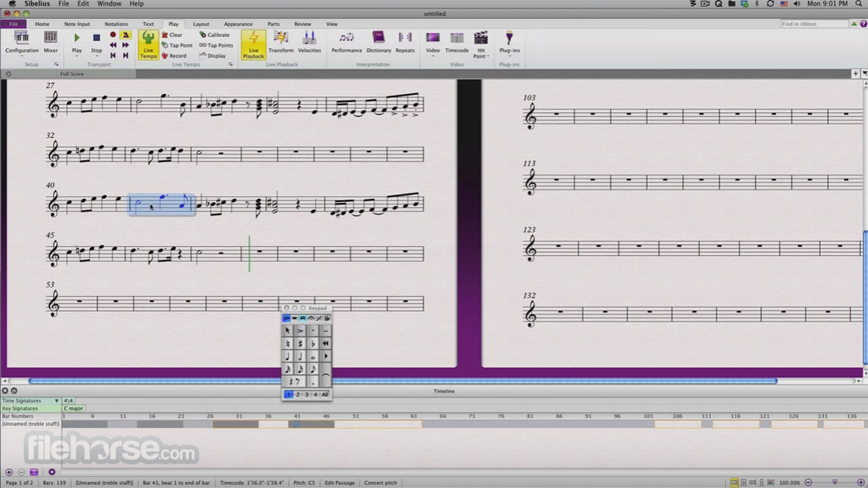Fast-forward playback in Transport group
The height and width of the screenshot is (488, 868).
(125, 45)
